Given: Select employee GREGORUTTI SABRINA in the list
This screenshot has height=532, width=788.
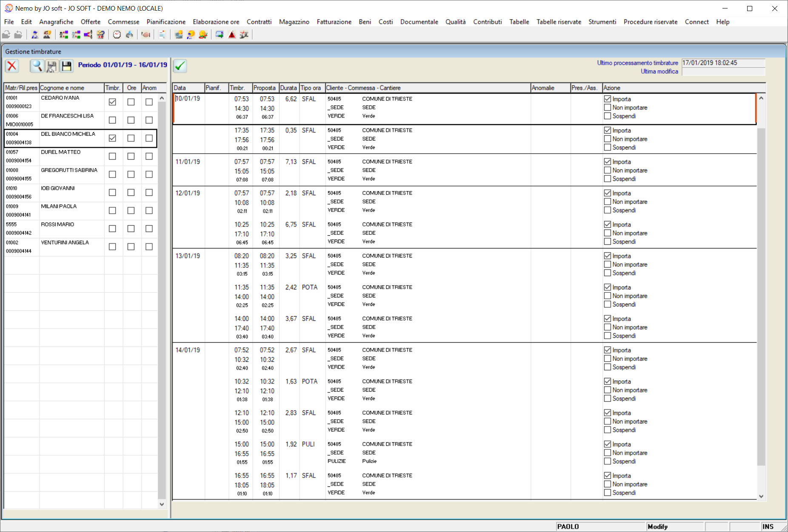Looking at the screenshot, I should pyautogui.click(x=69, y=170).
